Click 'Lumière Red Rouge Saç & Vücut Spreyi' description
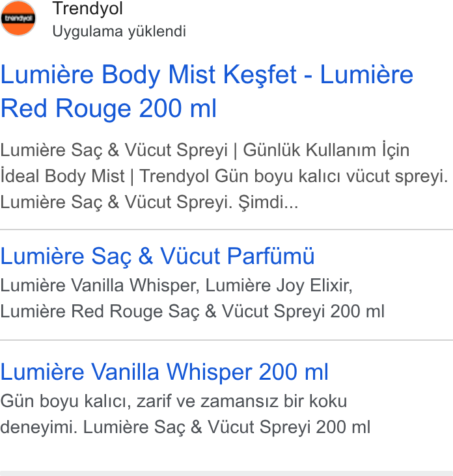453x476 pixels. [x=193, y=311]
